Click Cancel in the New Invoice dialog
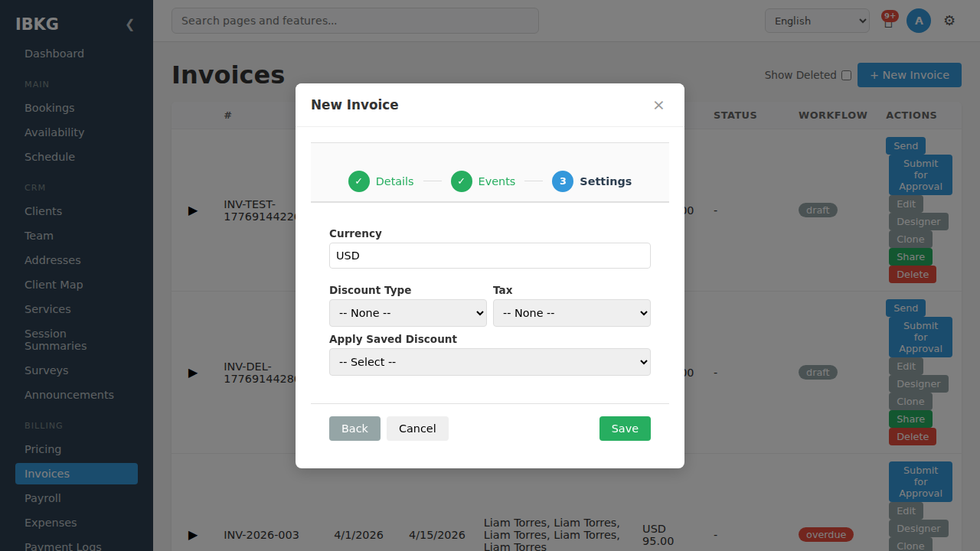The width and height of the screenshot is (980, 551). pyautogui.click(x=417, y=429)
